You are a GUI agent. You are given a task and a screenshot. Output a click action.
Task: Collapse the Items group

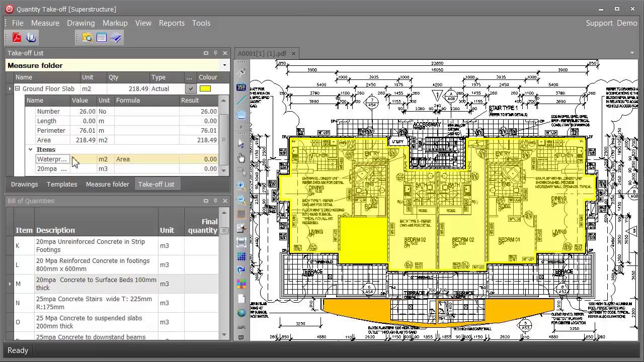pos(30,149)
